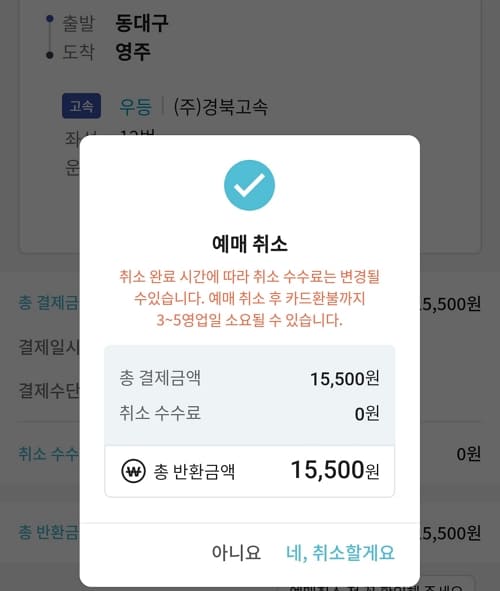Click the 예매 취소 dialog title
The height and width of the screenshot is (591, 500).
[x=250, y=243]
